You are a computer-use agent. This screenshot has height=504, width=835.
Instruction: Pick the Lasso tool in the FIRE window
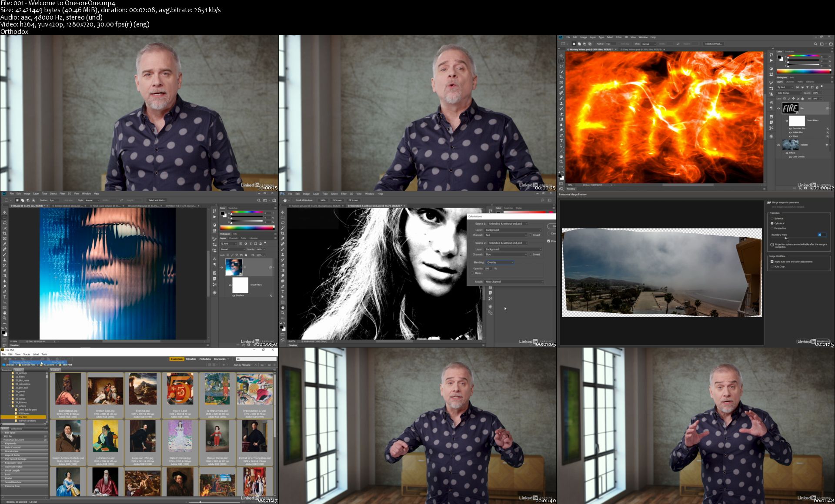(561, 66)
